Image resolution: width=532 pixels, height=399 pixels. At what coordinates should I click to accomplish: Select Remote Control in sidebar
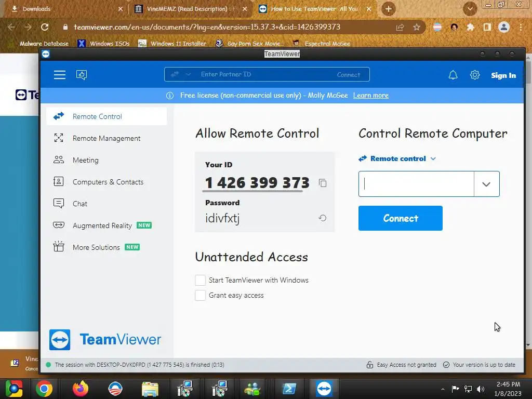[107, 116]
